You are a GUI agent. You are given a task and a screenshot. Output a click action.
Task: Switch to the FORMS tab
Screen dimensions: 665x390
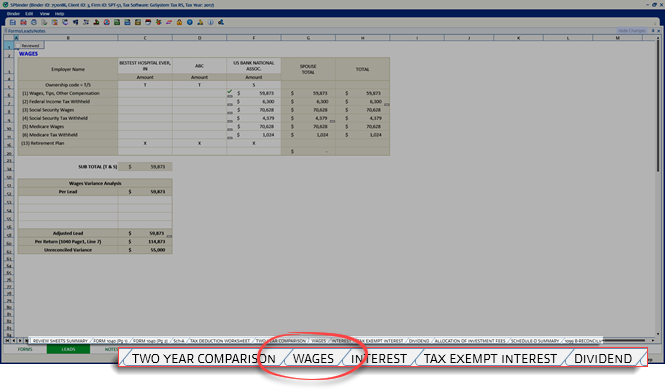(25, 349)
